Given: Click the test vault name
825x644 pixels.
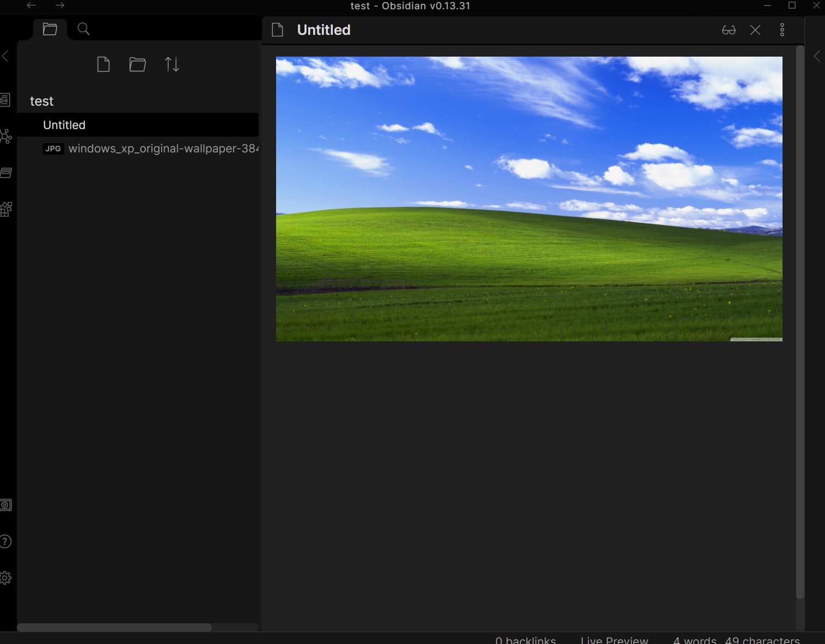Looking at the screenshot, I should click(41, 101).
